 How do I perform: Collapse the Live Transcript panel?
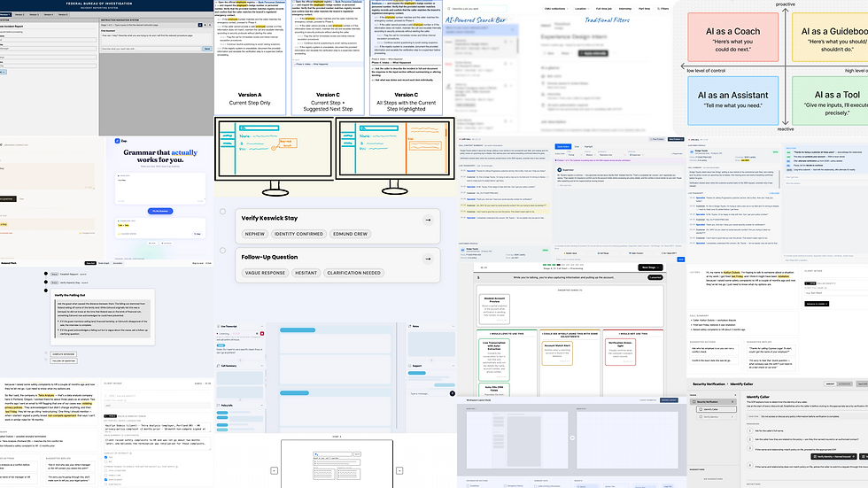(x=262, y=327)
